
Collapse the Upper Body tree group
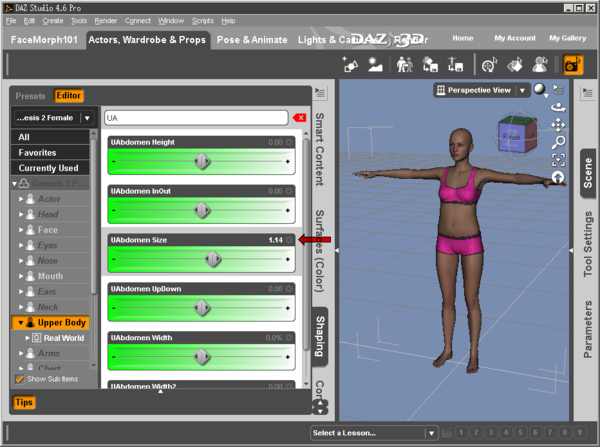21,323
